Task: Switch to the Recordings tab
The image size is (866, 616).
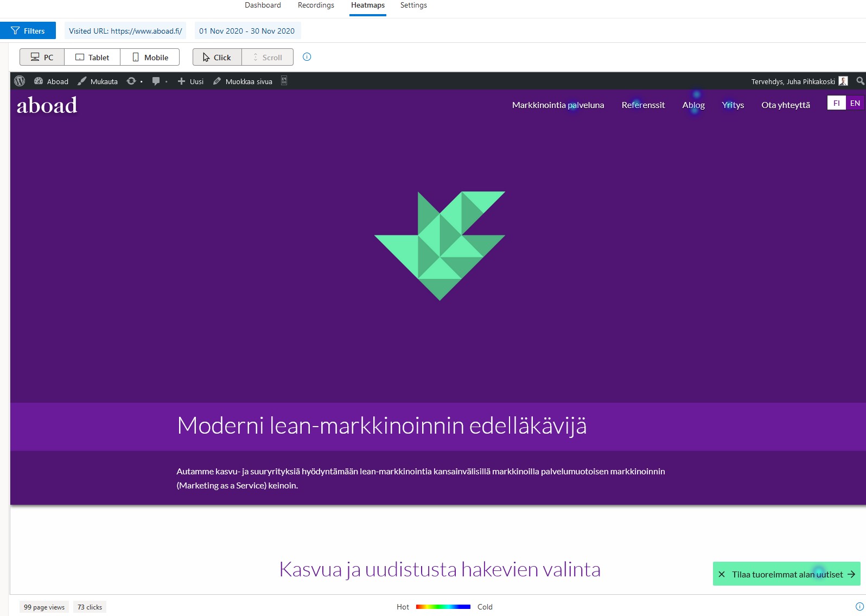Action: [x=316, y=5]
